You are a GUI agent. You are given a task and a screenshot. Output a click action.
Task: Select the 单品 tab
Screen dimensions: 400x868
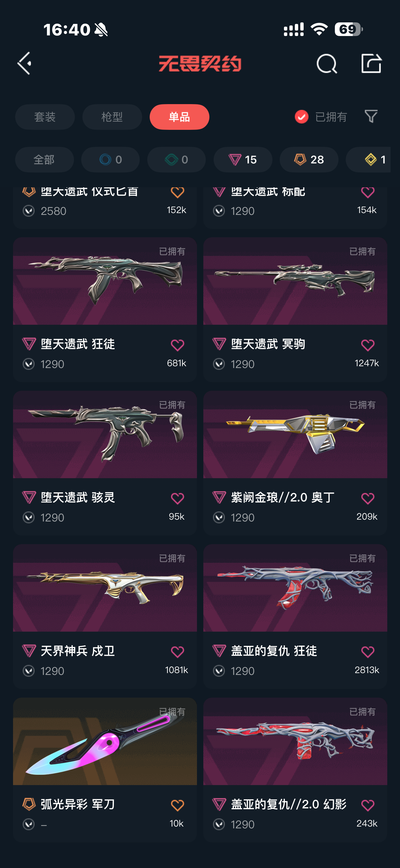pyautogui.click(x=179, y=117)
